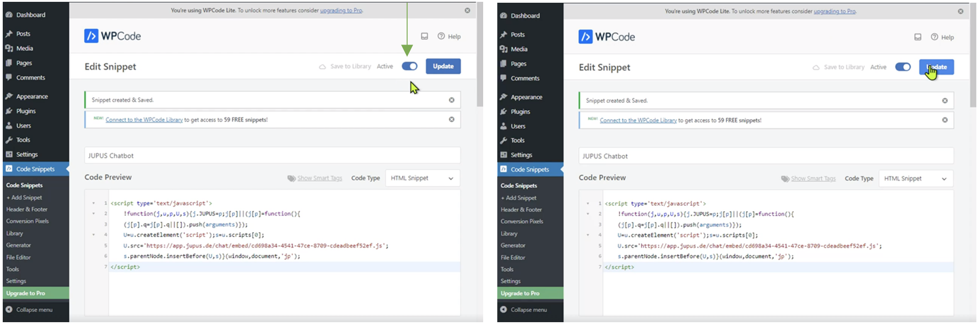Collapse code fold arrow at line 4, right window
This screenshot has height=324, width=980.
588,235
